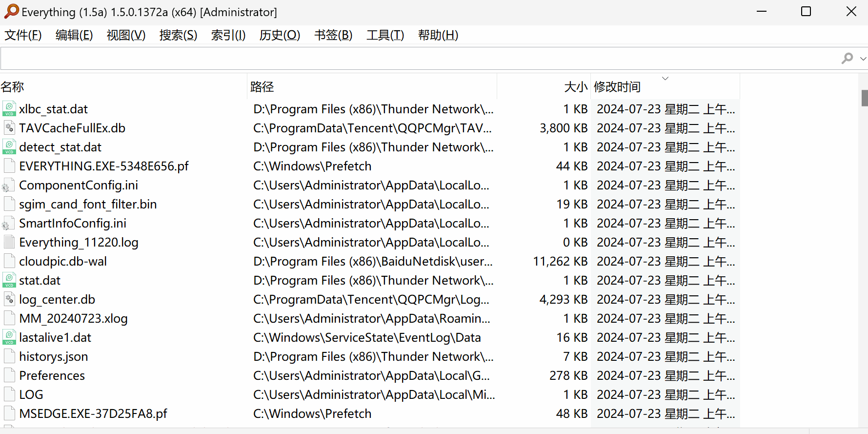Click the xlbc_stat.dat file icon
This screenshot has width=868, height=434.
click(x=9, y=109)
